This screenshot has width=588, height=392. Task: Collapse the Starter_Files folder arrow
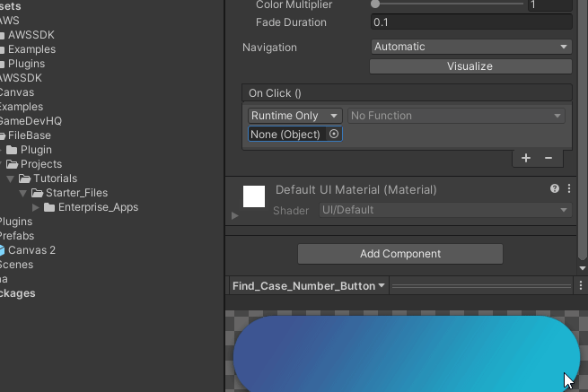pos(22,193)
